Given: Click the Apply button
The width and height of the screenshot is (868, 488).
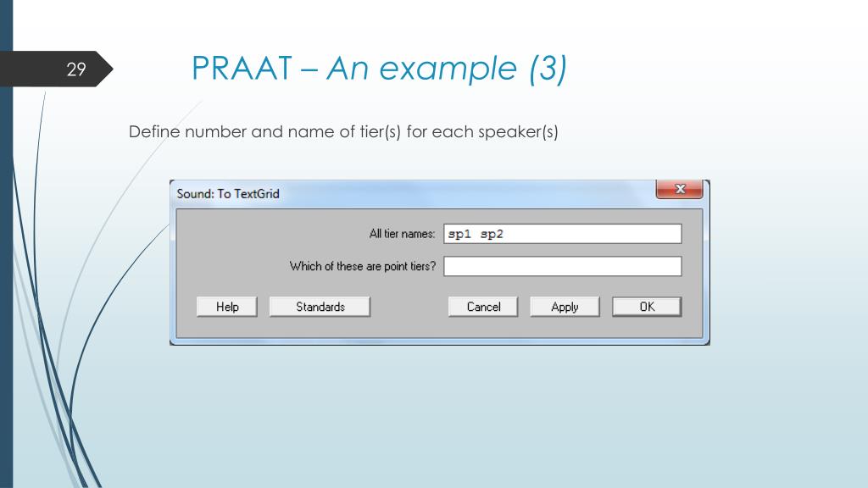Looking at the screenshot, I should pyautogui.click(x=565, y=307).
